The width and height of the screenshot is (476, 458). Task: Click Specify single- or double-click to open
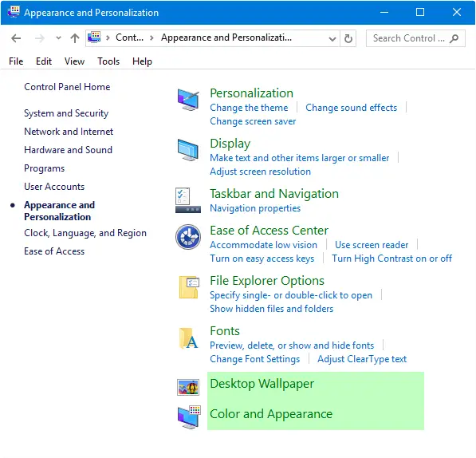click(291, 295)
